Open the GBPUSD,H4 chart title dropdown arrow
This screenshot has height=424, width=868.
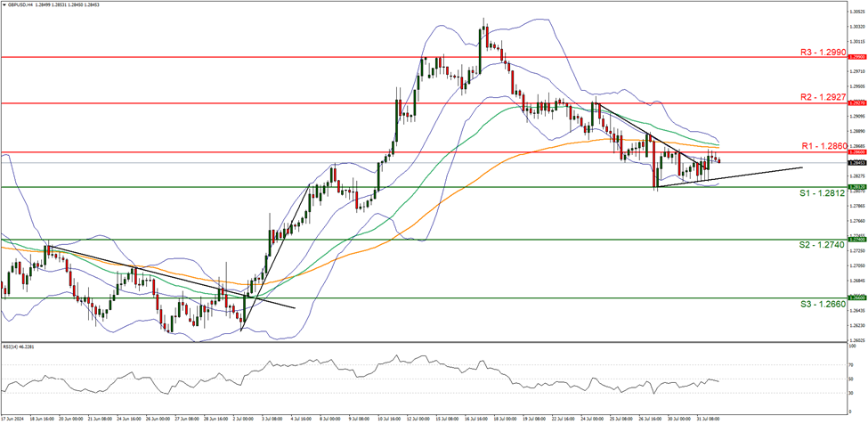click(x=4, y=5)
